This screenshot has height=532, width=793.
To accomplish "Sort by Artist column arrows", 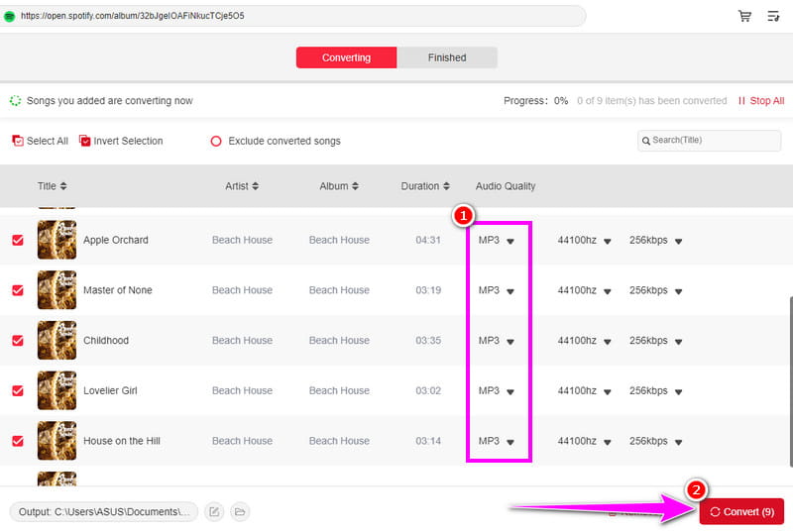I will [256, 186].
